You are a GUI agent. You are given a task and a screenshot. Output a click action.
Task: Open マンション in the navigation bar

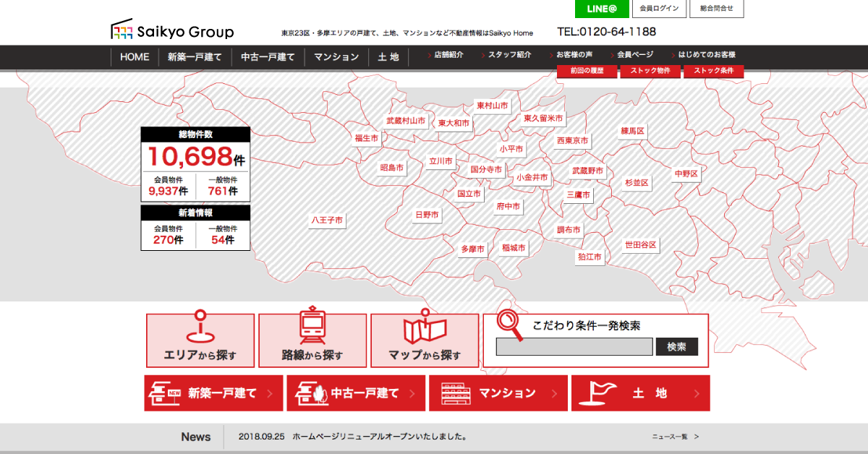[x=336, y=57]
